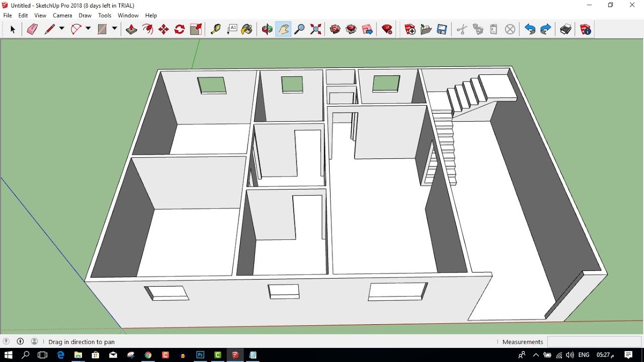Screen dimensions: 644x362
Task: Open the File menu
Action: click(x=8, y=16)
